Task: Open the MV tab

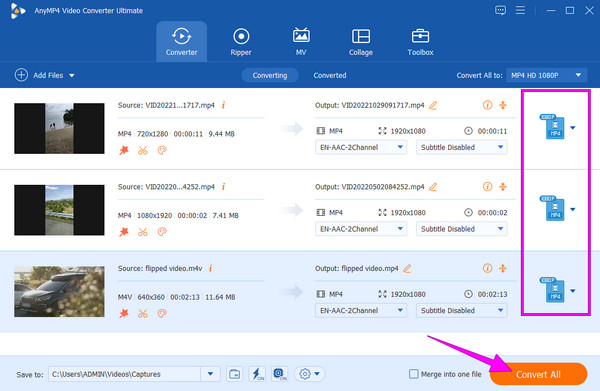Action: tap(301, 42)
